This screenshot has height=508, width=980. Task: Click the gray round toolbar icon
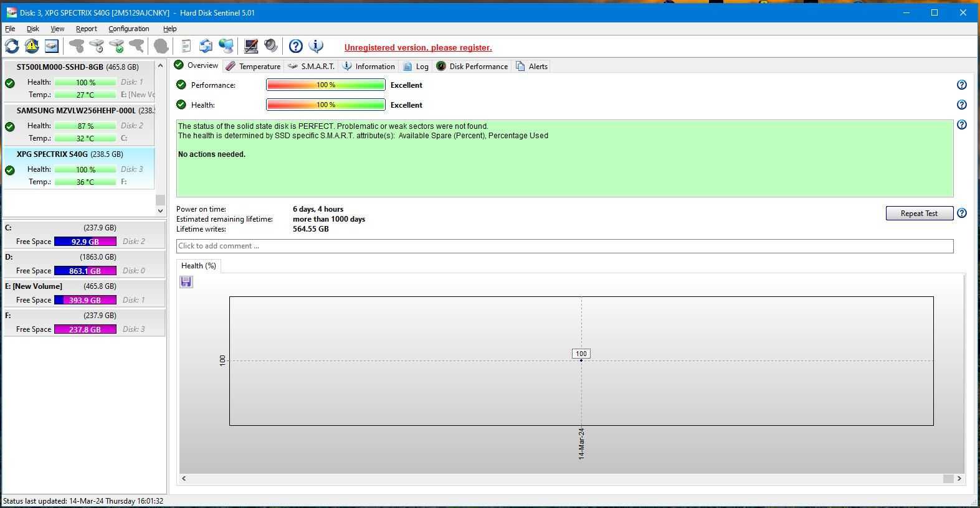click(x=161, y=46)
